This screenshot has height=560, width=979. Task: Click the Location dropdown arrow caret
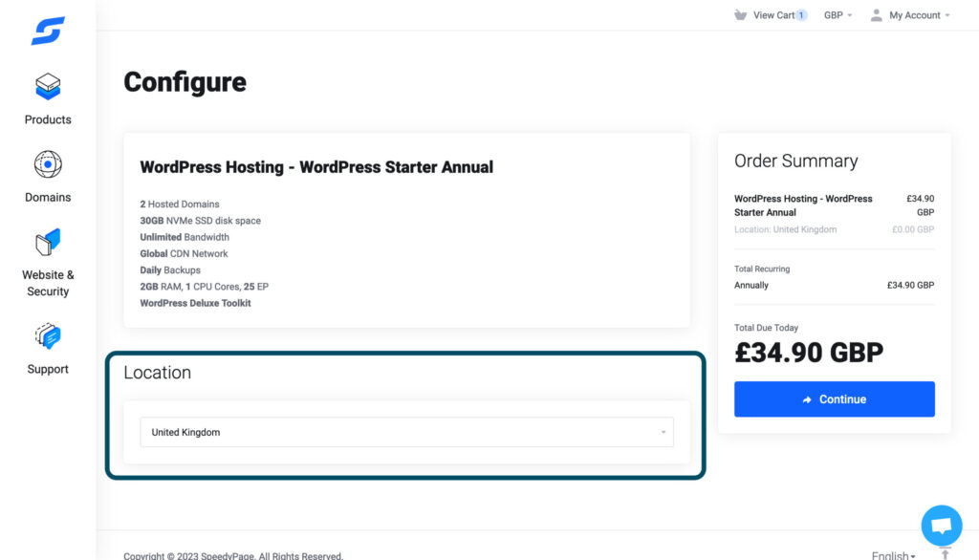tap(663, 433)
